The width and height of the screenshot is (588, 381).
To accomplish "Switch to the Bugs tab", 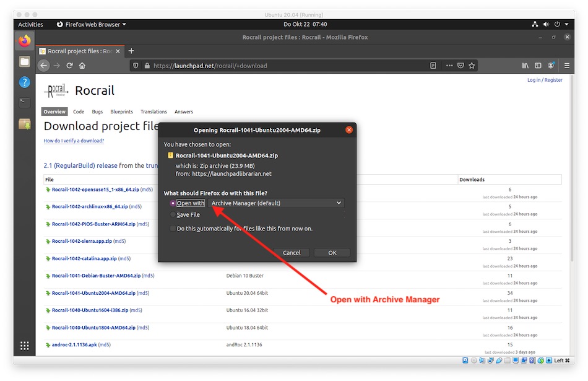I will tap(97, 112).
